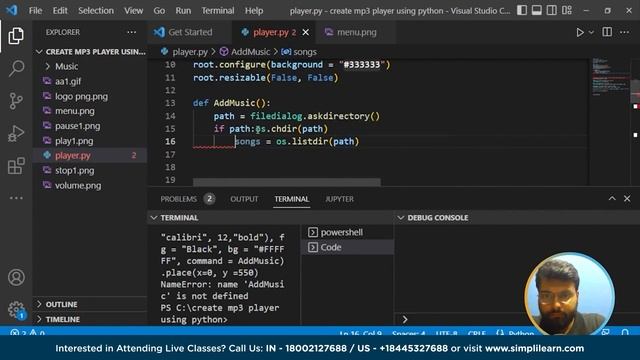
Task: Click AddMusic in the breadcrumb
Action: (250, 52)
